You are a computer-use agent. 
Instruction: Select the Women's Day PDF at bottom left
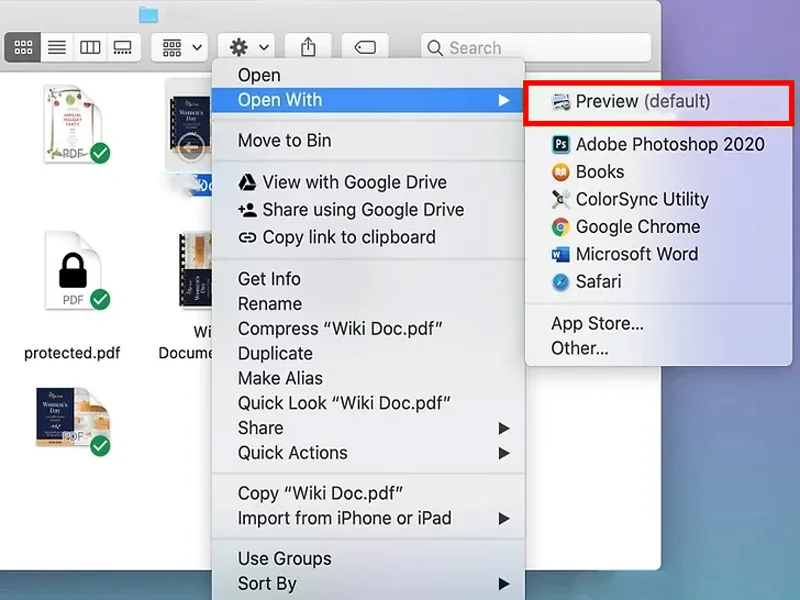pyautogui.click(x=73, y=421)
